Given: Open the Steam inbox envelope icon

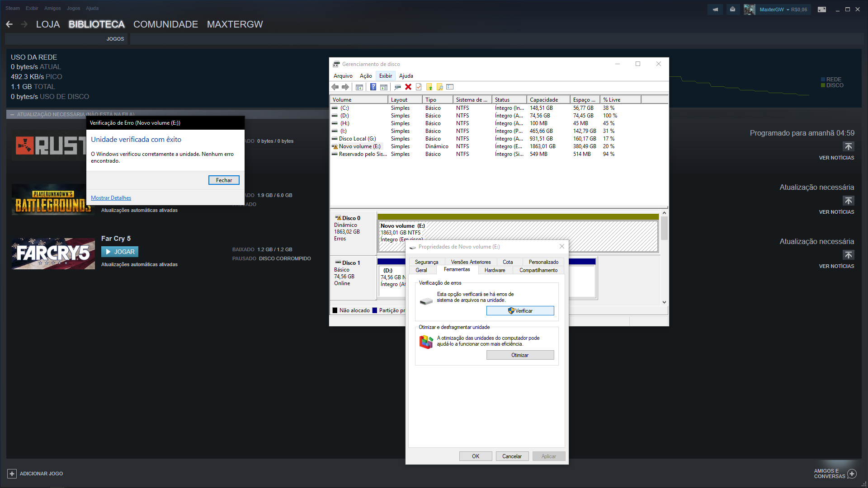Looking at the screenshot, I should [732, 9].
